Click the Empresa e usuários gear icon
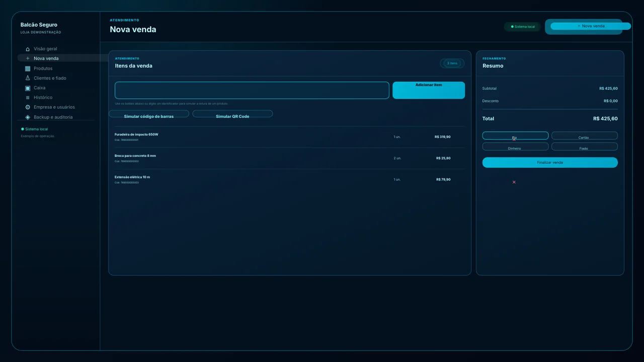This screenshot has width=644, height=362. [x=28, y=107]
